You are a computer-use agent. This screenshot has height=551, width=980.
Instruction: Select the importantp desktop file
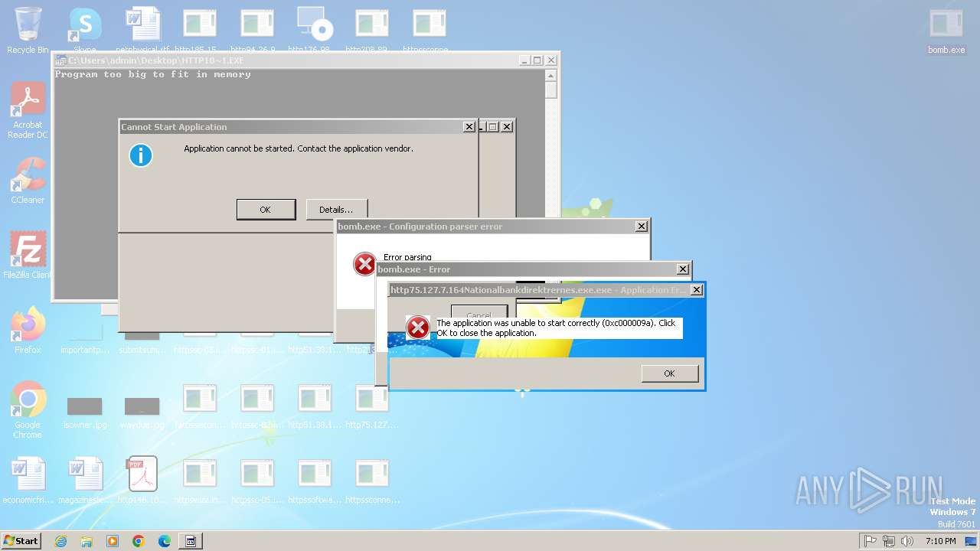(85, 344)
